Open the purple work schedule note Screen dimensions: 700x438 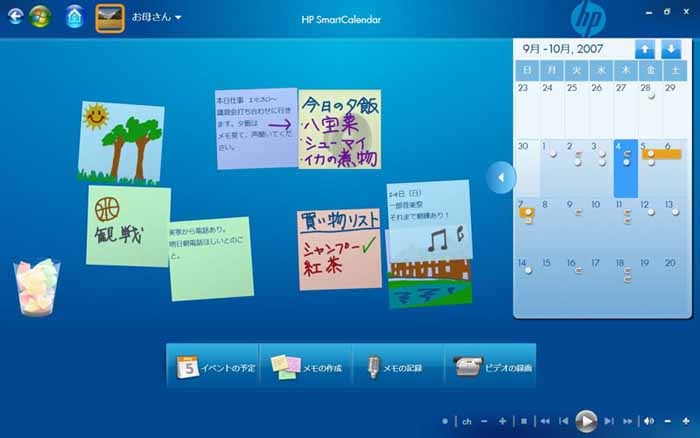pos(256,128)
